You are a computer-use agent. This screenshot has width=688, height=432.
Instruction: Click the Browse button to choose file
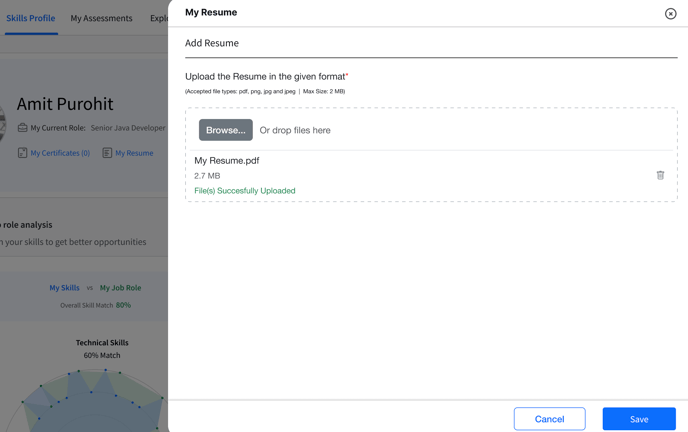click(226, 130)
